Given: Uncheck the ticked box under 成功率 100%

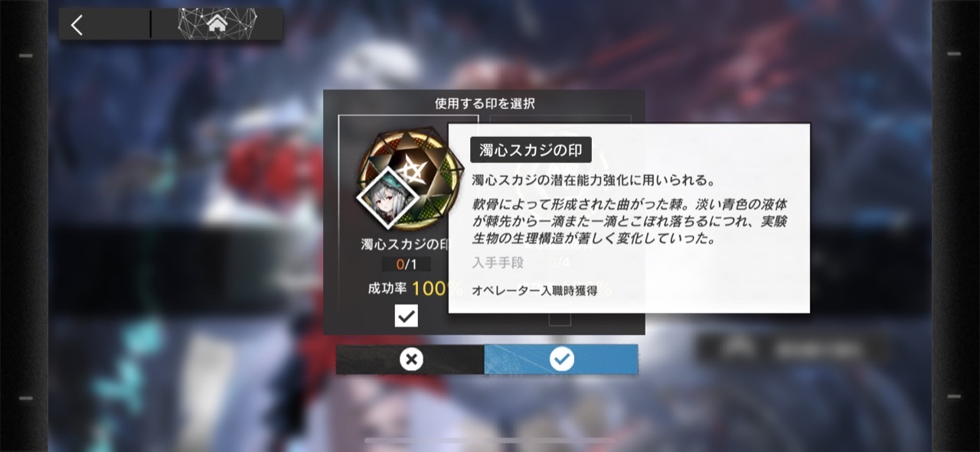Looking at the screenshot, I should [407, 315].
